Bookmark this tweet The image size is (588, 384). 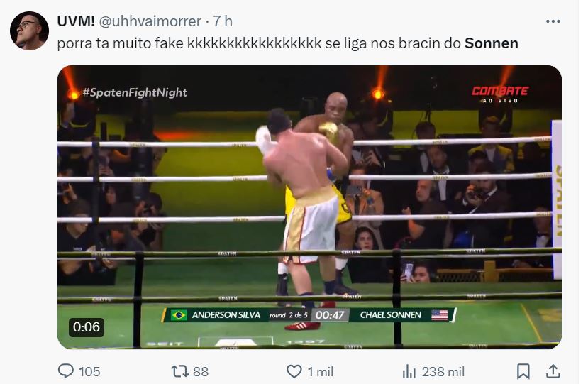pyautogui.click(x=523, y=371)
